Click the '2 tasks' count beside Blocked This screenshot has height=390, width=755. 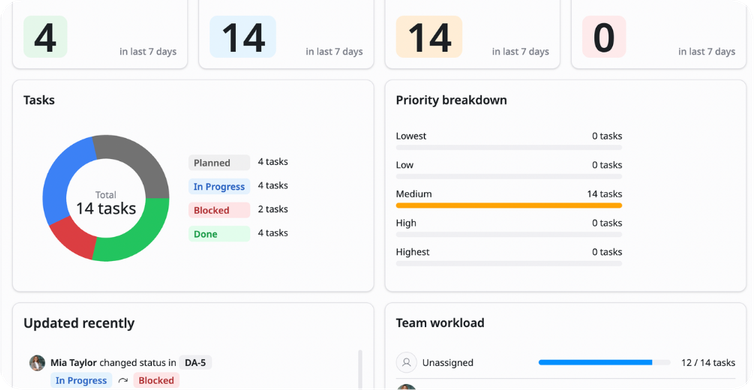pos(273,209)
